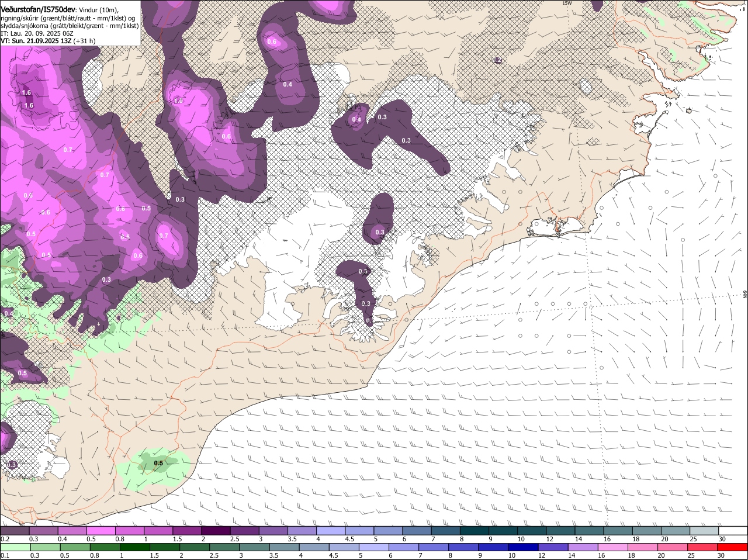Select upper legend swatch between 8 and 9
Image resolution: width=748 pixels, height=560 pixels.
(x=475, y=531)
